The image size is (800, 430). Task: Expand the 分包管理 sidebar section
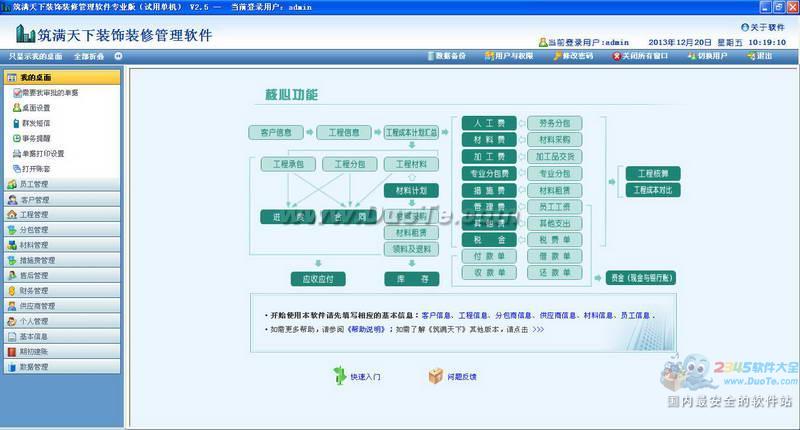tap(62, 230)
